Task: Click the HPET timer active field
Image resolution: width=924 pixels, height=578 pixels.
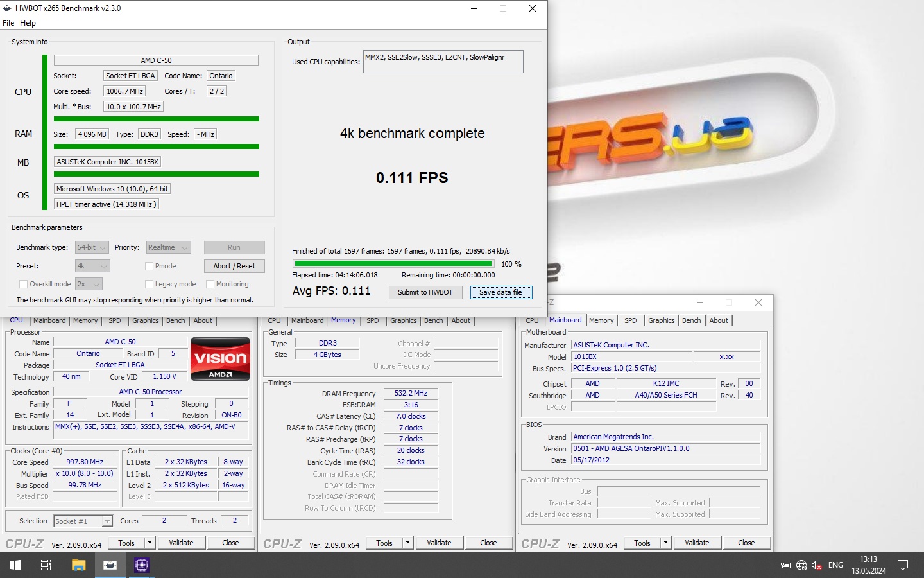Action: point(106,204)
